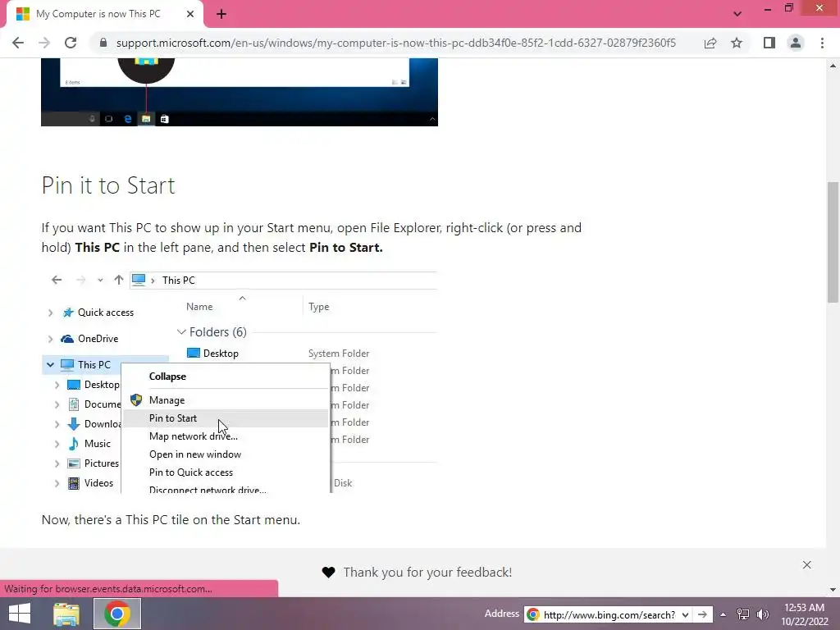The width and height of the screenshot is (840, 630).
Task: Click the 'Now, there's a This PC tile' text
Action: [x=171, y=519]
